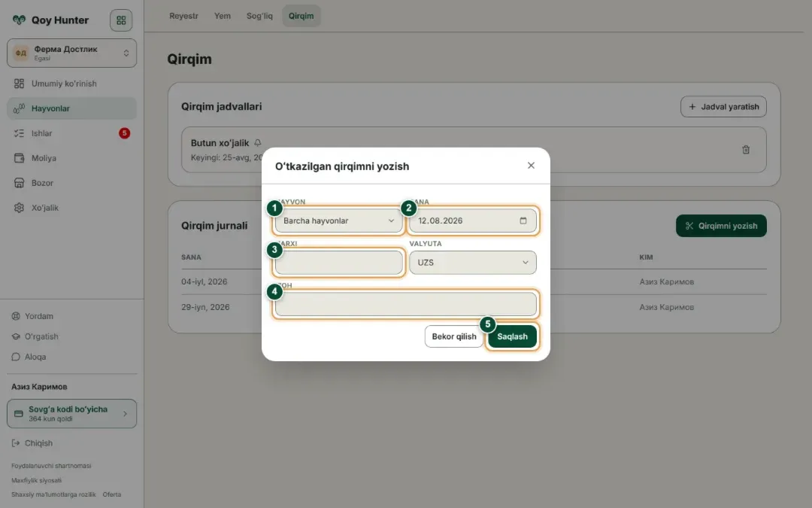Screen dimensions: 812x508
Task: Open Foydalanuvchi shartnomasi link
Action: [x=51, y=466]
